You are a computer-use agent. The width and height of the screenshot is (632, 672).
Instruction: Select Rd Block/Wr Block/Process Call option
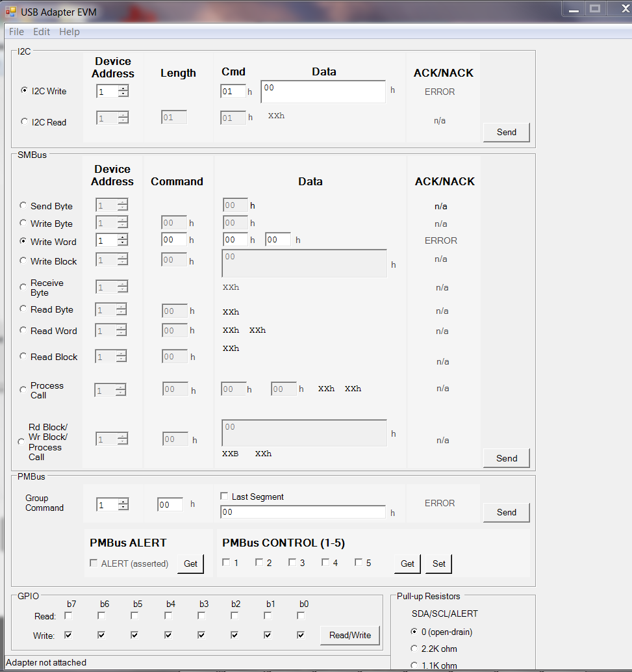(21, 441)
